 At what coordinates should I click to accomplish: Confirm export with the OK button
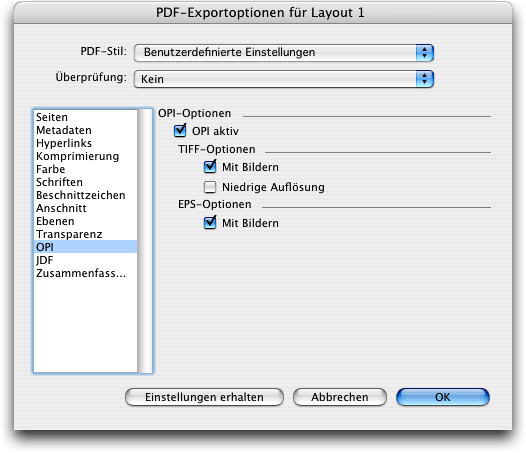click(443, 397)
